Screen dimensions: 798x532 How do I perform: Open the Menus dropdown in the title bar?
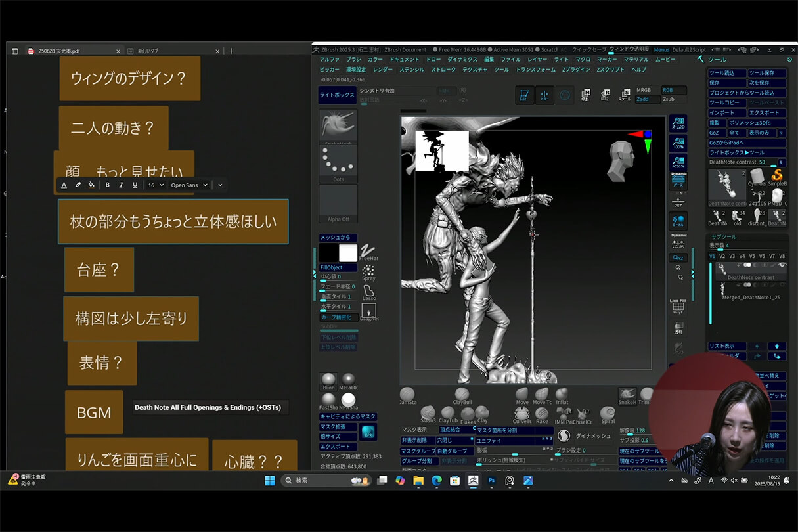coord(661,49)
